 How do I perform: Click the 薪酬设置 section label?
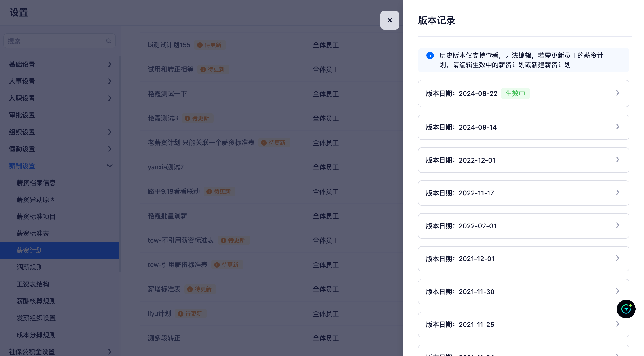pyautogui.click(x=22, y=166)
